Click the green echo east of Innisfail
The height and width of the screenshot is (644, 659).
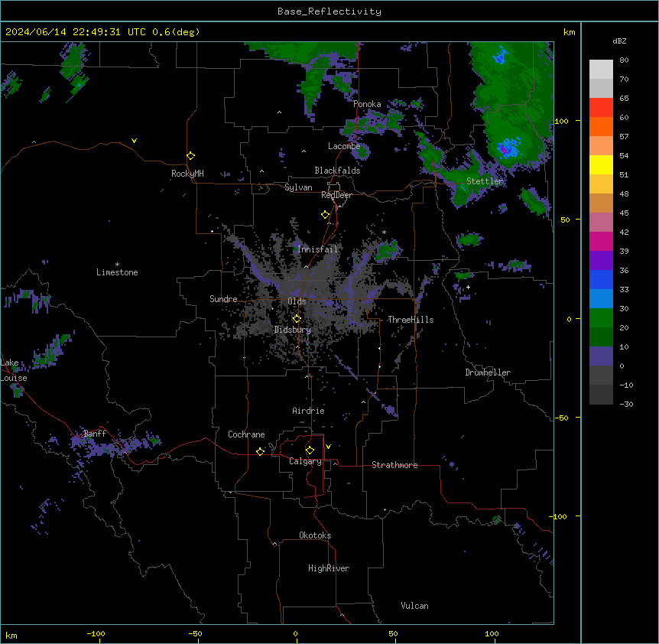pos(386,251)
